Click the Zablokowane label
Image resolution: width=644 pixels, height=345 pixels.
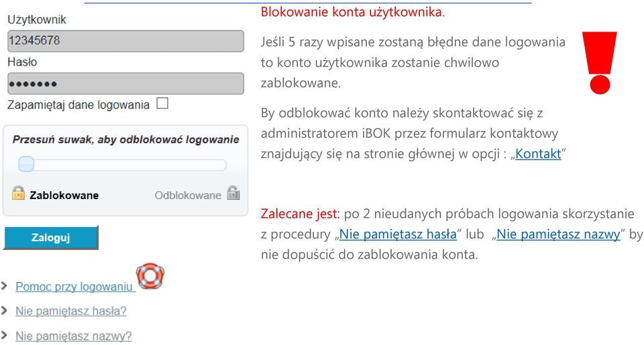click(64, 195)
